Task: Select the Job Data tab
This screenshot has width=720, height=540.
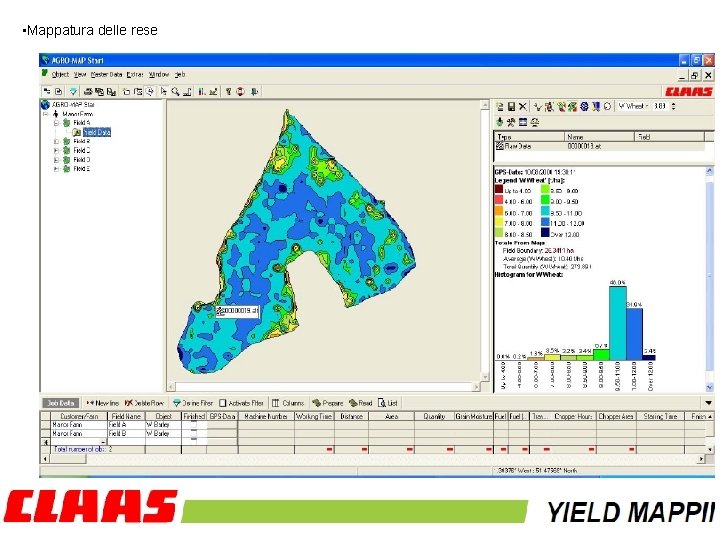Action: [61, 403]
